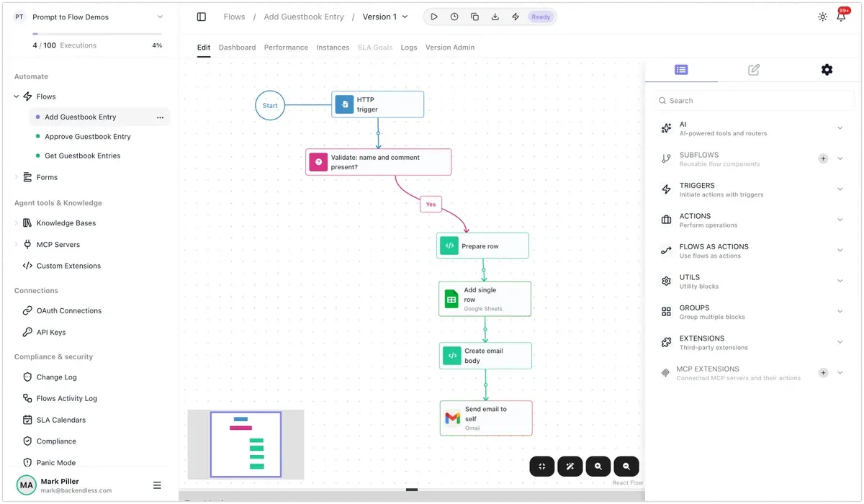Select the Edit tab
The width and height of the screenshot is (864, 504).
[x=204, y=48]
